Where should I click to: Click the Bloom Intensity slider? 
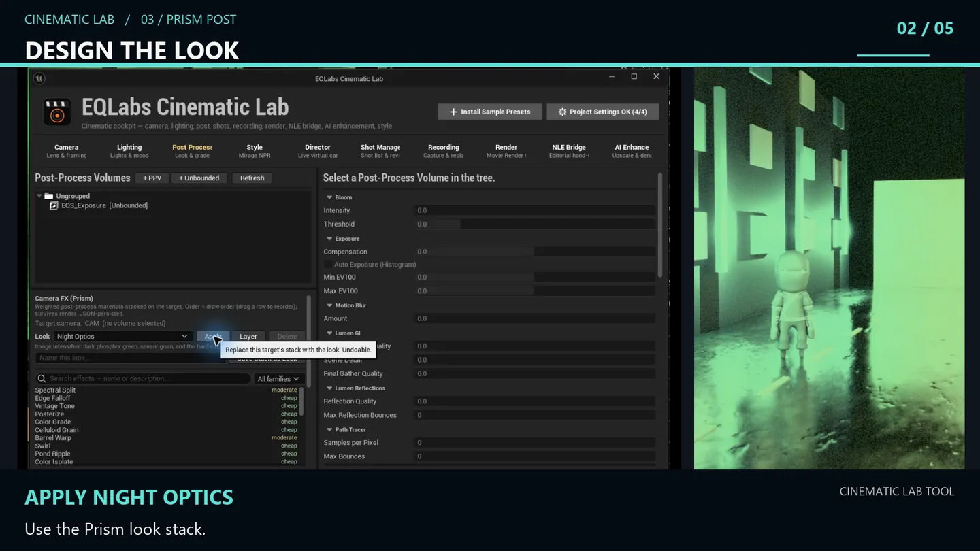pos(535,211)
